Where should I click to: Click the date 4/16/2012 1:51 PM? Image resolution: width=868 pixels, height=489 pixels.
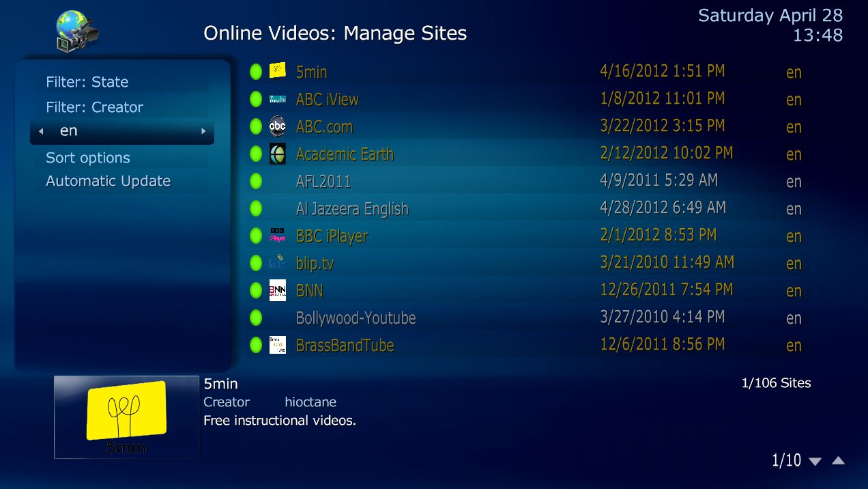click(x=662, y=71)
